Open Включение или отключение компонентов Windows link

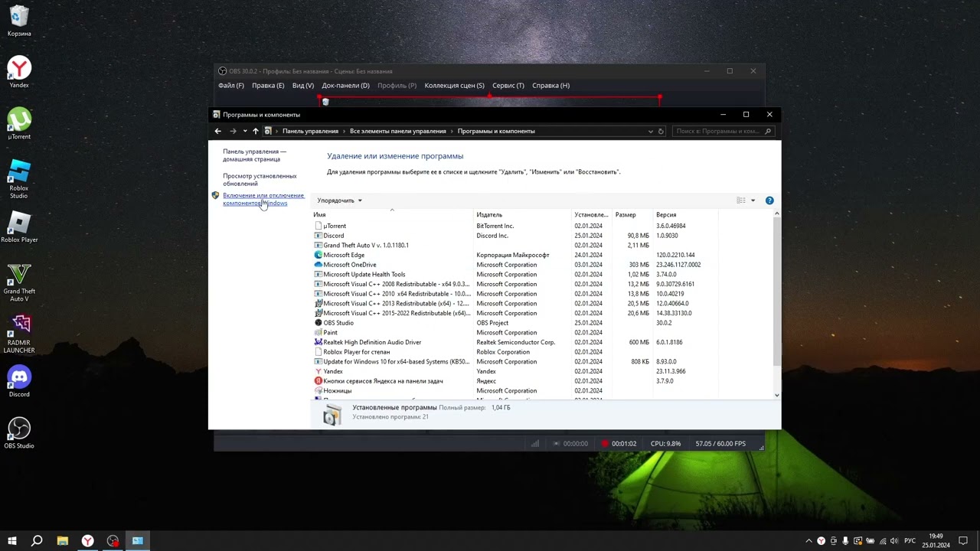[263, 199]
